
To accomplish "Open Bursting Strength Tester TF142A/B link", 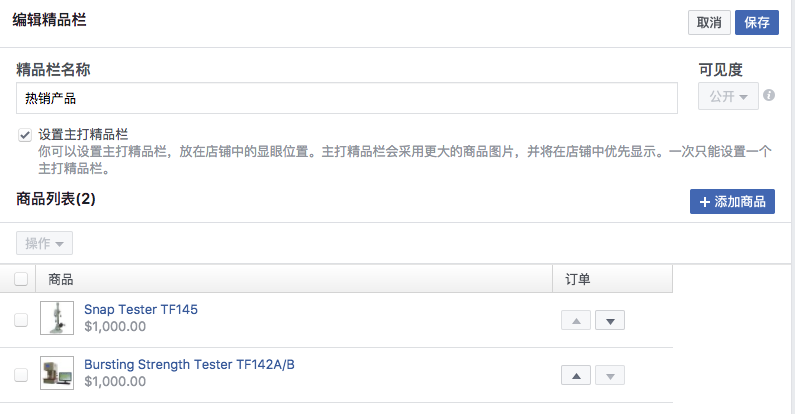I will click(x=189, y=364).
